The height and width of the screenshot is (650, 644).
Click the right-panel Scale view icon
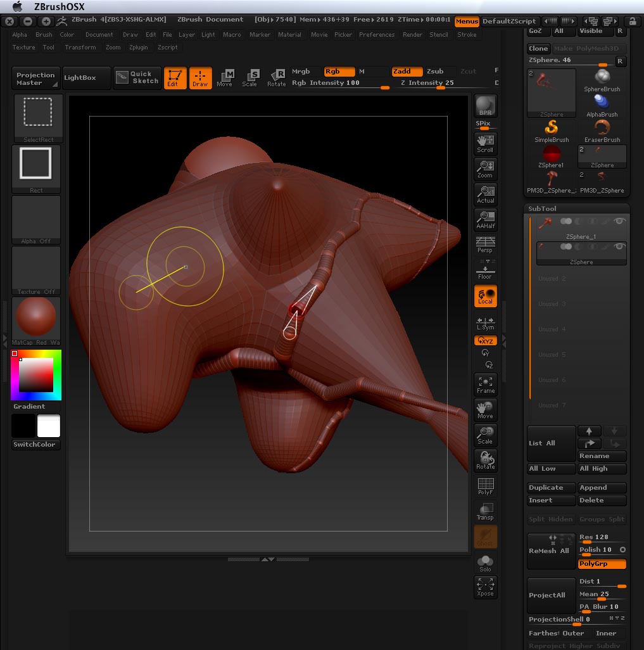click(485, 436)
